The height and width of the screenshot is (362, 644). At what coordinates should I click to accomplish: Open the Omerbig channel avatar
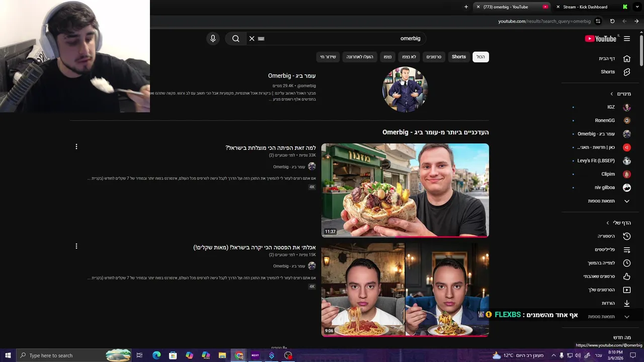pos(405,89)
